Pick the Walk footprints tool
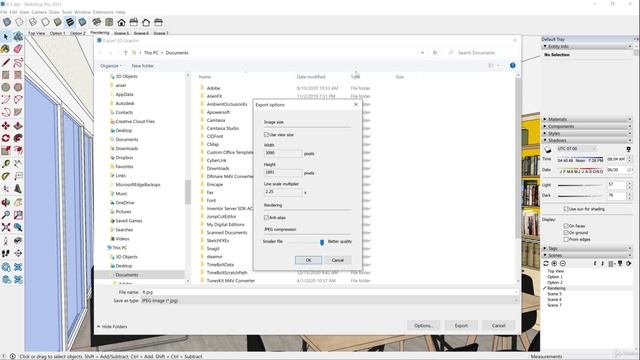 (6, 253)
